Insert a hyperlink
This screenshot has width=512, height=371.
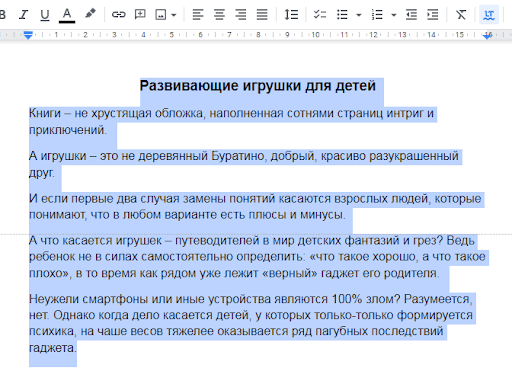click(x=118, y=14)
